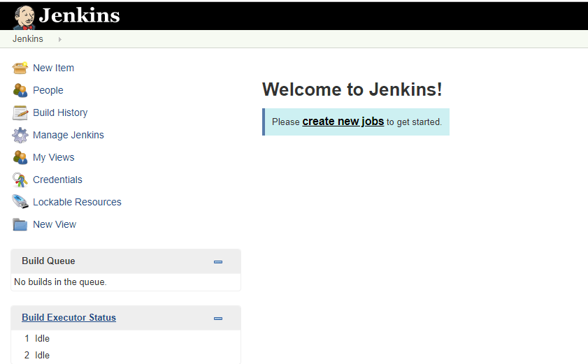This screenshot has width=588, height=364.
Task: Expand the breadcrumb arrow next to Jenkins
Action: (59, 39)
